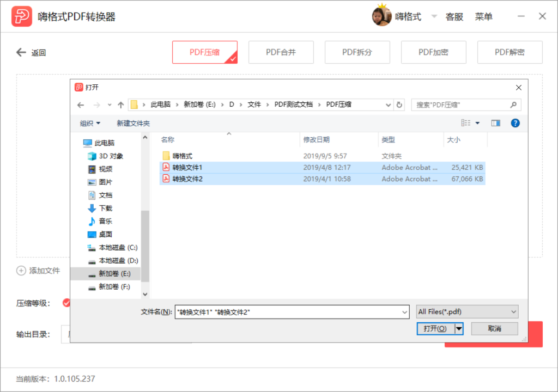
Task: Expand the 打开 button split arrow
Action: point(459,329)
